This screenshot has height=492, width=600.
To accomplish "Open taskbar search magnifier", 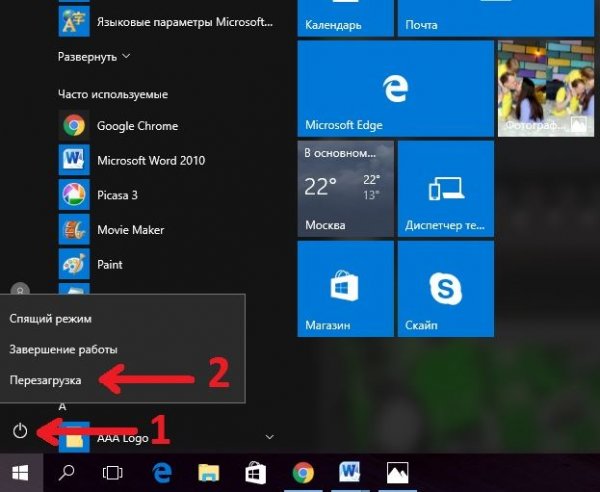I will pyautogui.click(x=67, y=473).
